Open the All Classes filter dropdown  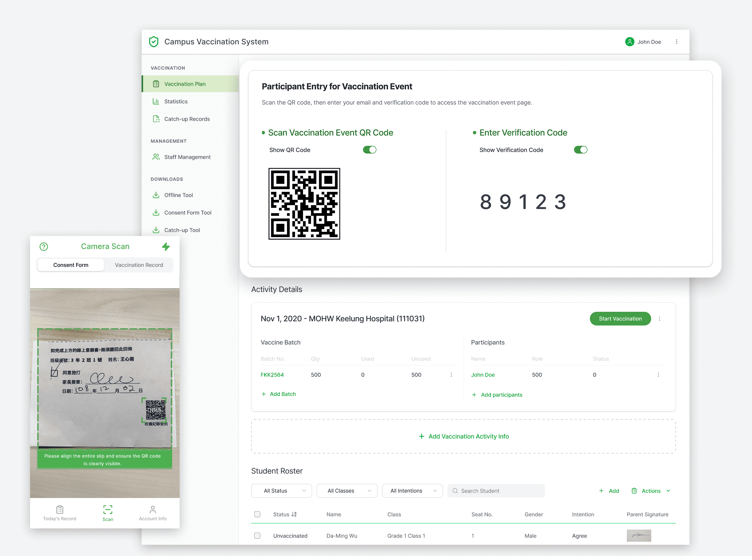click(347, 491)
